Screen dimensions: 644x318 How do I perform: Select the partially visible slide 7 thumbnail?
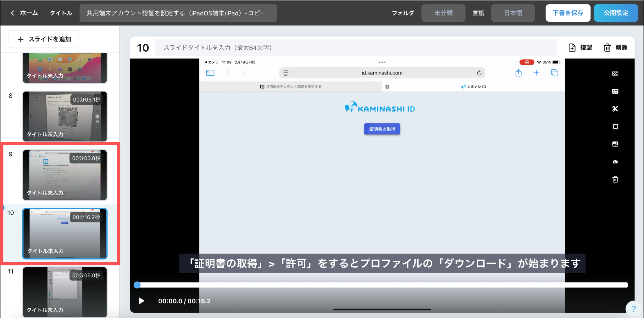coord(65,68)
